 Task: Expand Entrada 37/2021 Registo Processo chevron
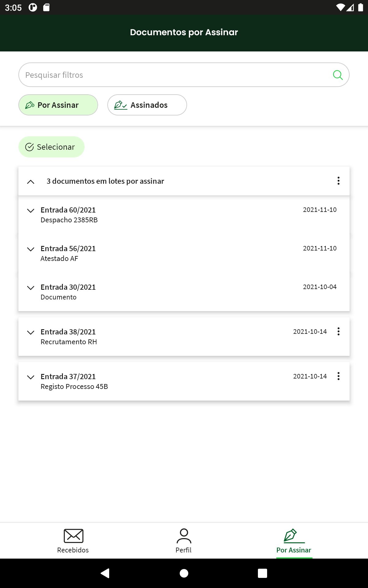[31, 377]
